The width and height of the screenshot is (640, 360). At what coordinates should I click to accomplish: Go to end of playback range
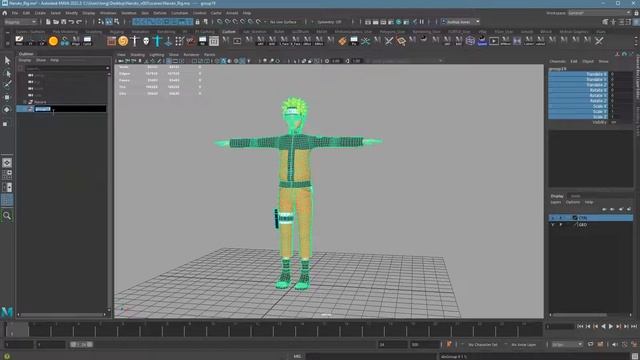(x=634, y=326)
